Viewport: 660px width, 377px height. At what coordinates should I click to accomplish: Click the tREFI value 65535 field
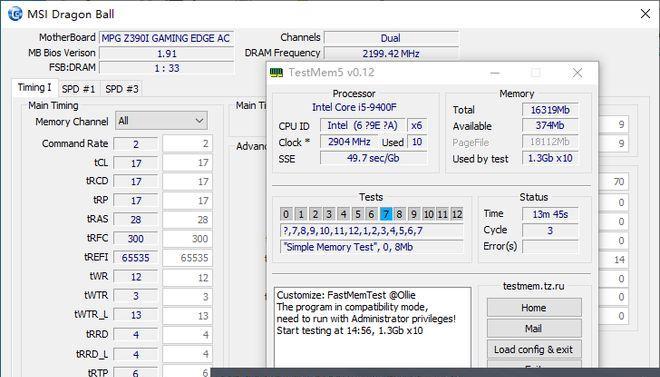136,258
